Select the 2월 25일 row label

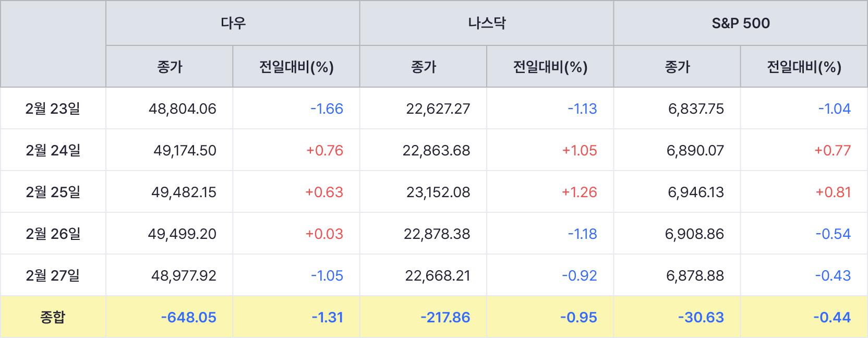[53, 192]
